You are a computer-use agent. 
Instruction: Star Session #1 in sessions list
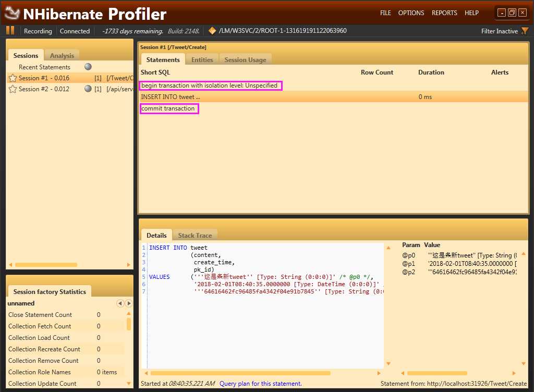(13, 78)
